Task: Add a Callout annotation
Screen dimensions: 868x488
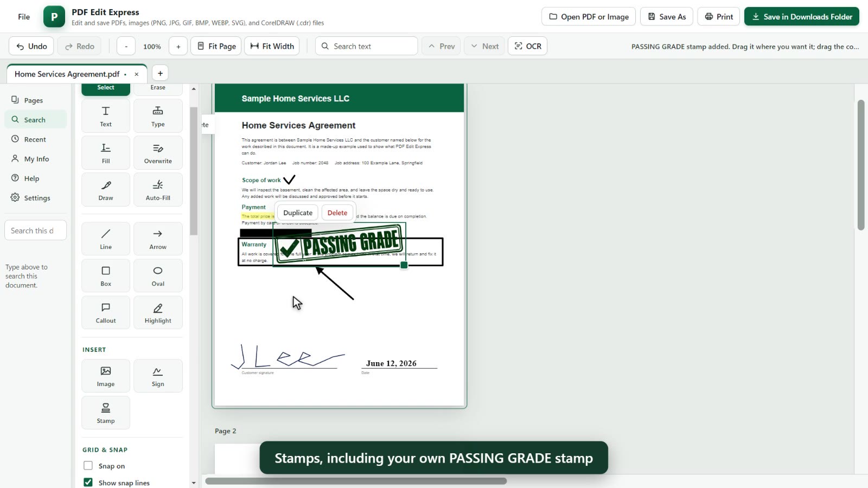Action: point(106,312)
